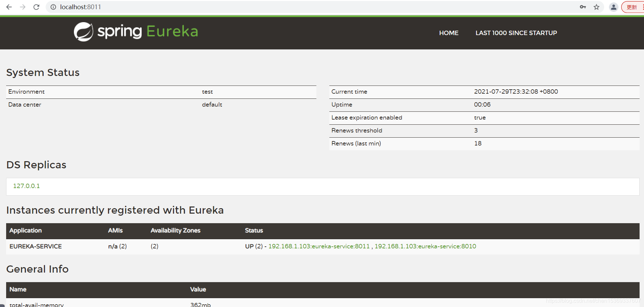The image size is (644, 307).
Task: Click the Name column header in General Info
Action: [x=18, y=289]
